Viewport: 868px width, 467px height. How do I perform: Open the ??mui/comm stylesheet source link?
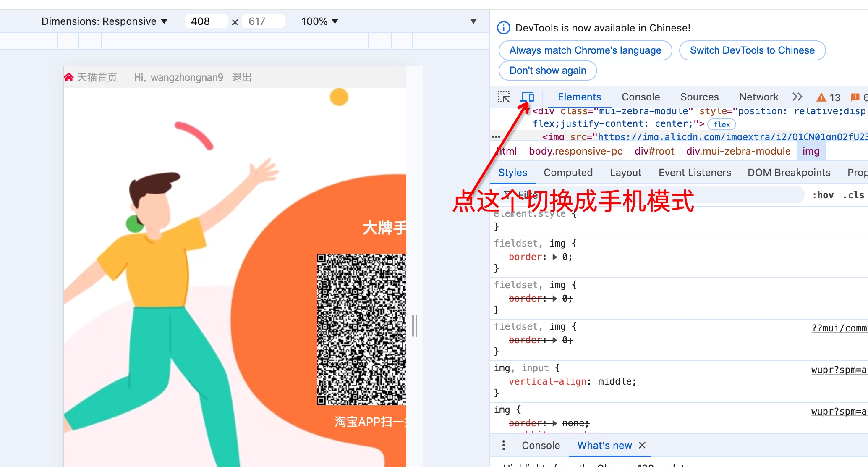pyautogui.click(x=839, y=328)
